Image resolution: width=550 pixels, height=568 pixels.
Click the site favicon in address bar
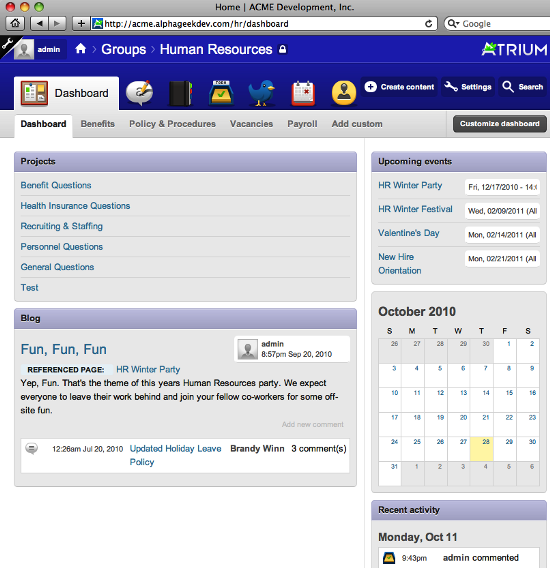(x=97, y=24)
